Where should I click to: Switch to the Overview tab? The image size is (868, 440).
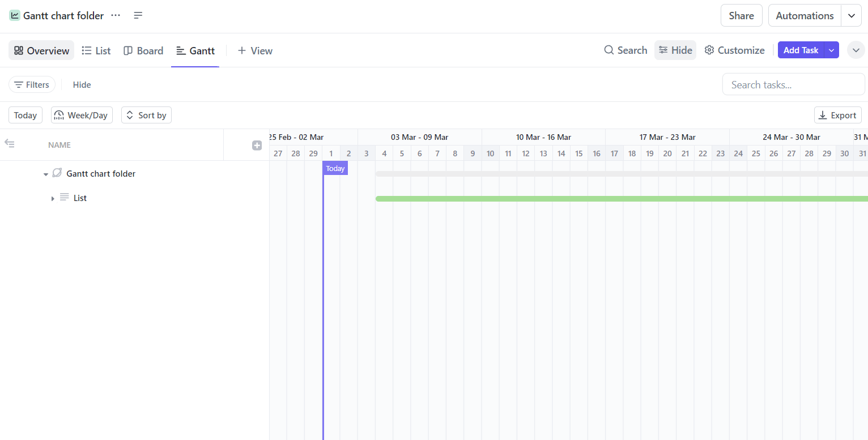click(x=41, y=50)
